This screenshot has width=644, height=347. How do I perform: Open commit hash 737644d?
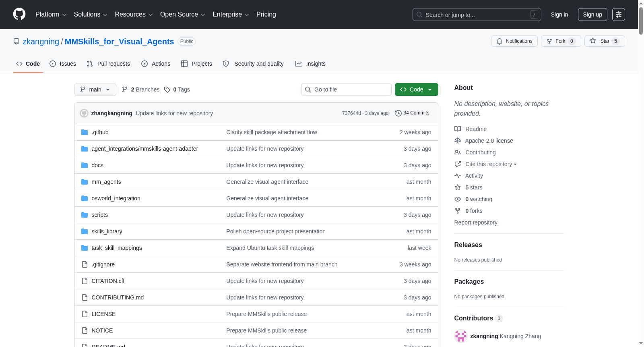point(351,113)
